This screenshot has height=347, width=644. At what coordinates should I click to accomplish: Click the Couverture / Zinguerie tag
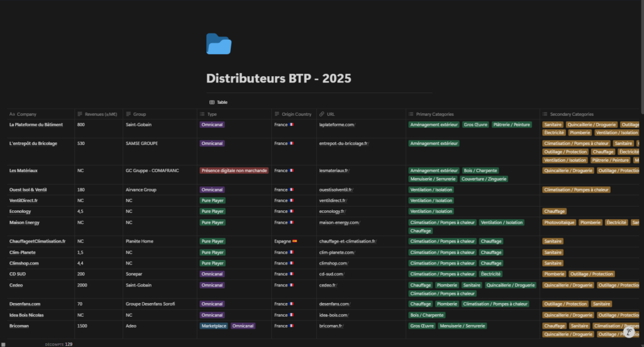(x=484, y=179)
